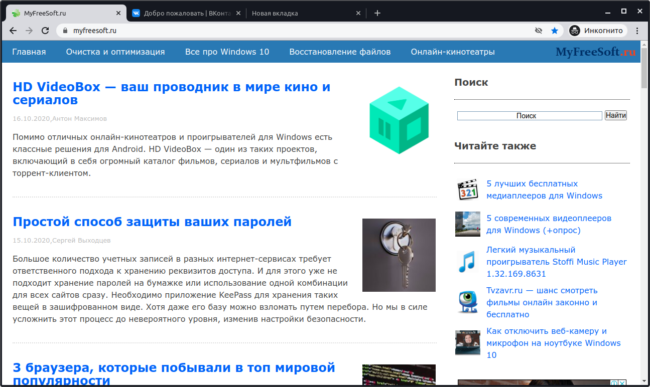Open Stoffi Music Player article link

click(x=556, y=262)
